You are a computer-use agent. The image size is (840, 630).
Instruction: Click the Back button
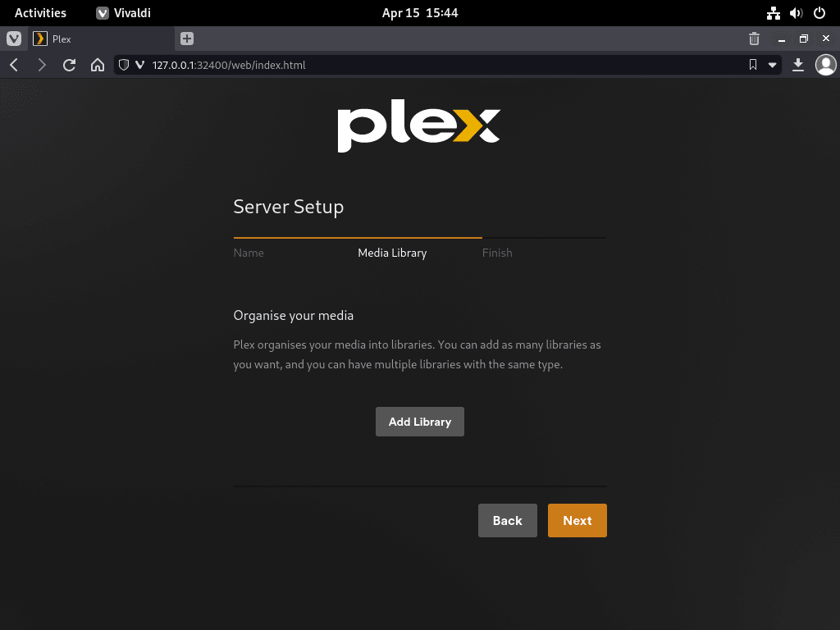point(507,520)
